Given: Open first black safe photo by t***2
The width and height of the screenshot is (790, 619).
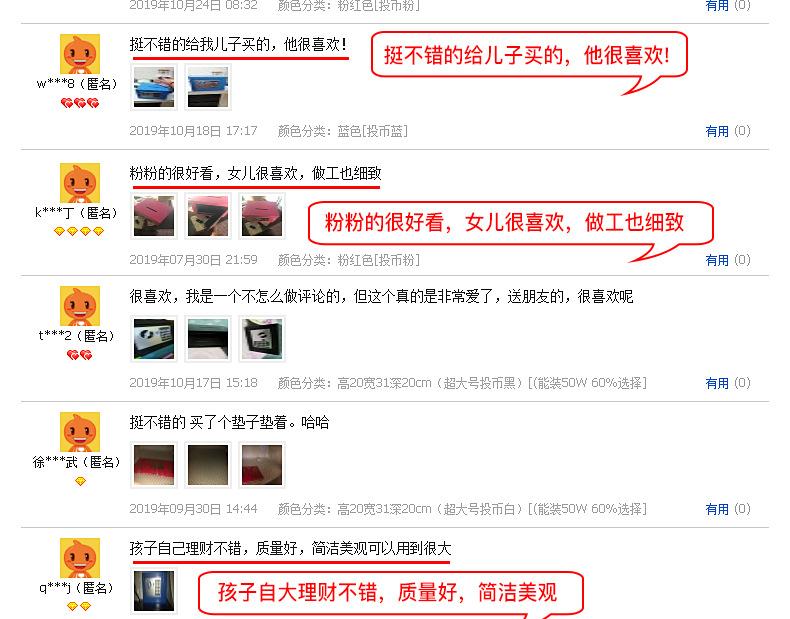Looking at the screenshot, I should point(154,339).
